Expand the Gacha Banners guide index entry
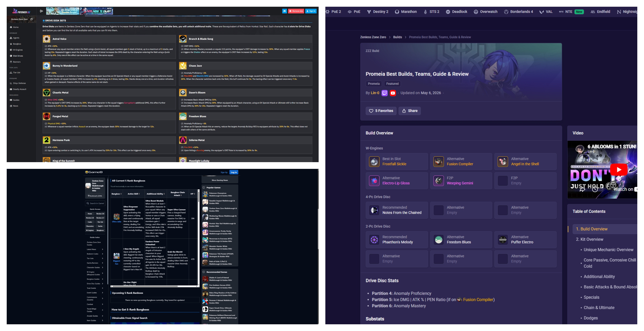The height and width of the screenshot is (331, 644). [95, 263]
